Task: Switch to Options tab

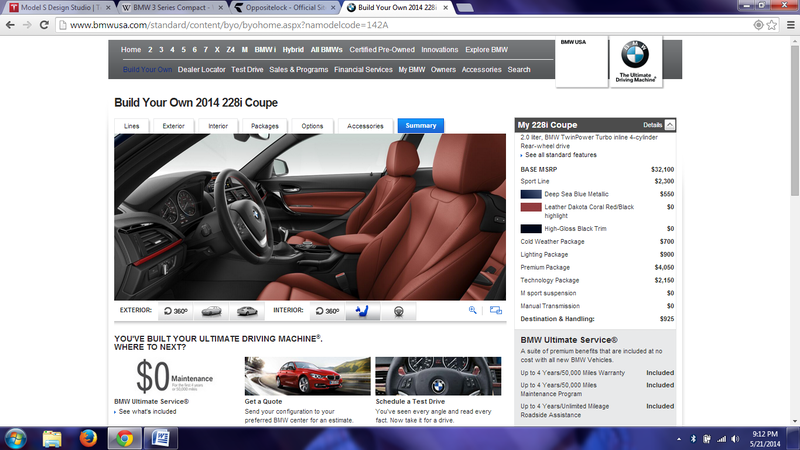Action: (312, 126)
